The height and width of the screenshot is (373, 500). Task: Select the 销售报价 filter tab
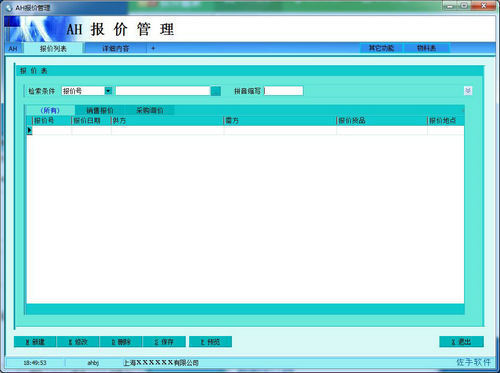point(100,110)
